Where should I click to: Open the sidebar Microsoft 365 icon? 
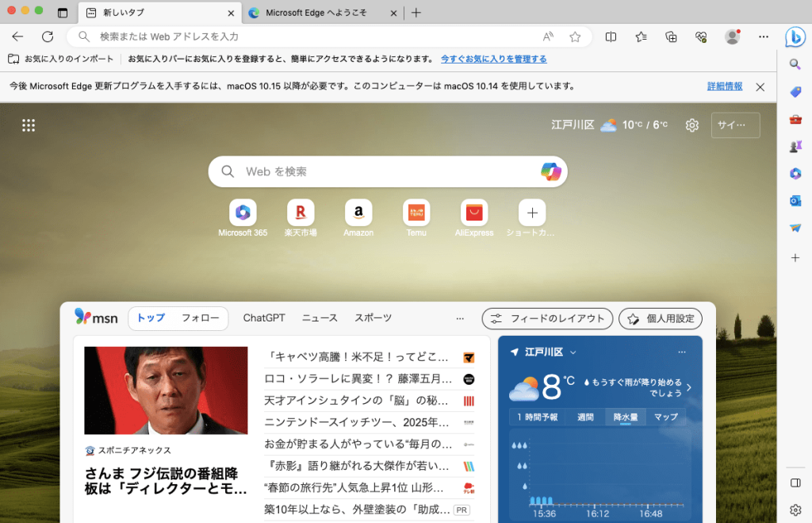795,174
